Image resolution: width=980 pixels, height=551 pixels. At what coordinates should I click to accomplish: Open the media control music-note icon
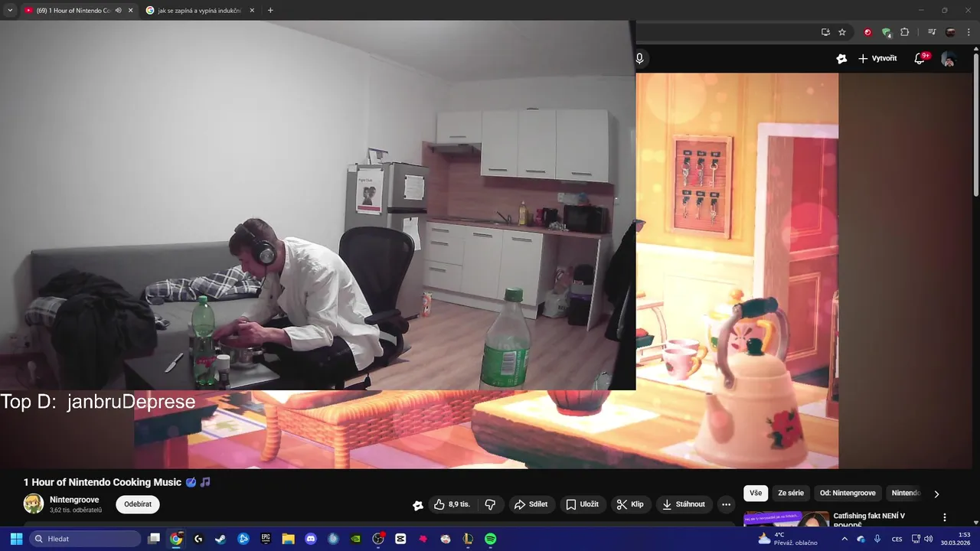pyautogui.click(x=932, y=32)
